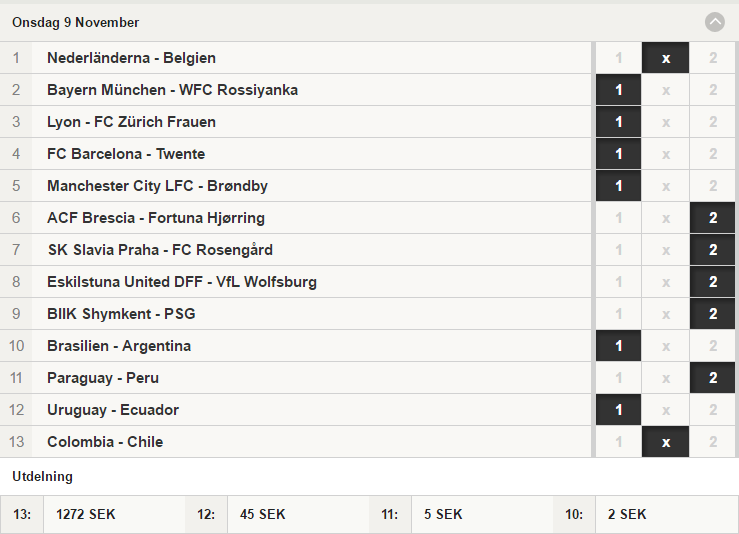Toggle 1 for Brasilien - Argentina

click(x=618, y=346)
